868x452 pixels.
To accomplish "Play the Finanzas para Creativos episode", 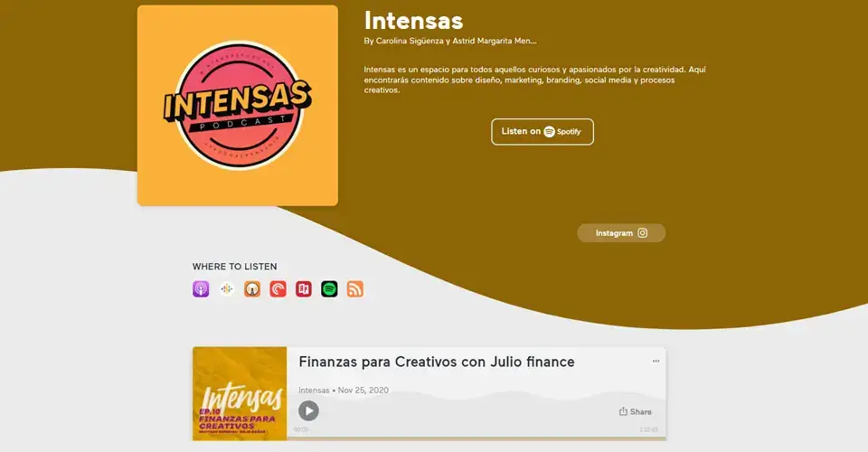I will coord(309,411).
